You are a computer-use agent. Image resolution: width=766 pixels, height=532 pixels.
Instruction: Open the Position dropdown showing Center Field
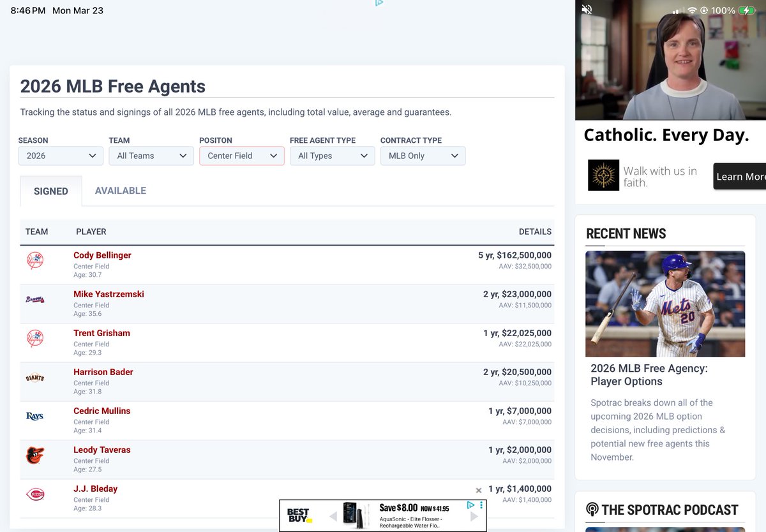tap(241, 156)
